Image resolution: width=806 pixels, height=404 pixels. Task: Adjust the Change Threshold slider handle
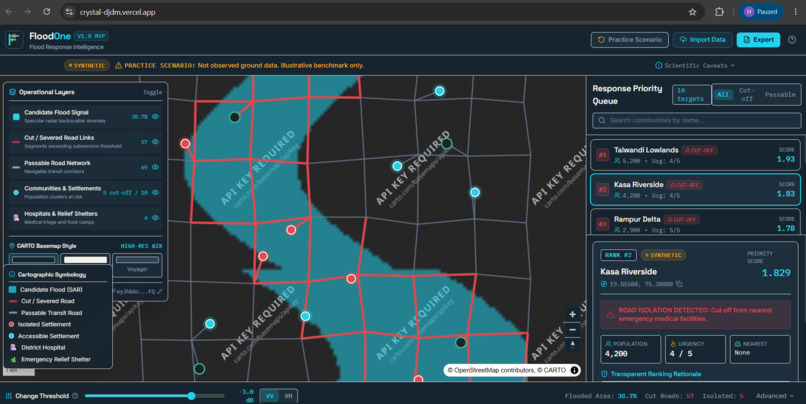[x=191, y=396]
